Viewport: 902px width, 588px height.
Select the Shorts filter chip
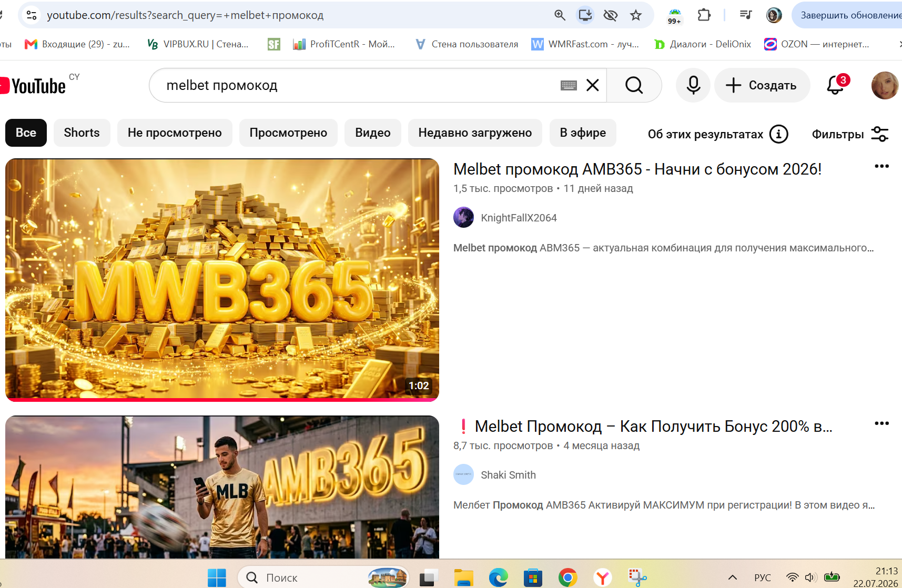[82, 133]
